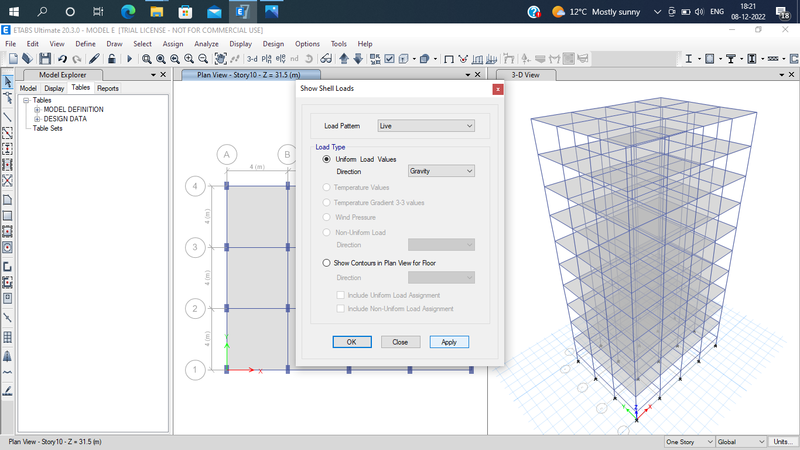The image size is (800, 450).
Task: Click OK in Show Shell Loads dialog
Action: tap(352, 342)
